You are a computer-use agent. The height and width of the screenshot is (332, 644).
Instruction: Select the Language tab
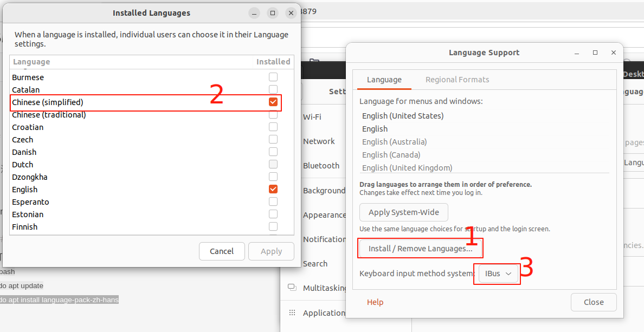(x=384, y=80)
